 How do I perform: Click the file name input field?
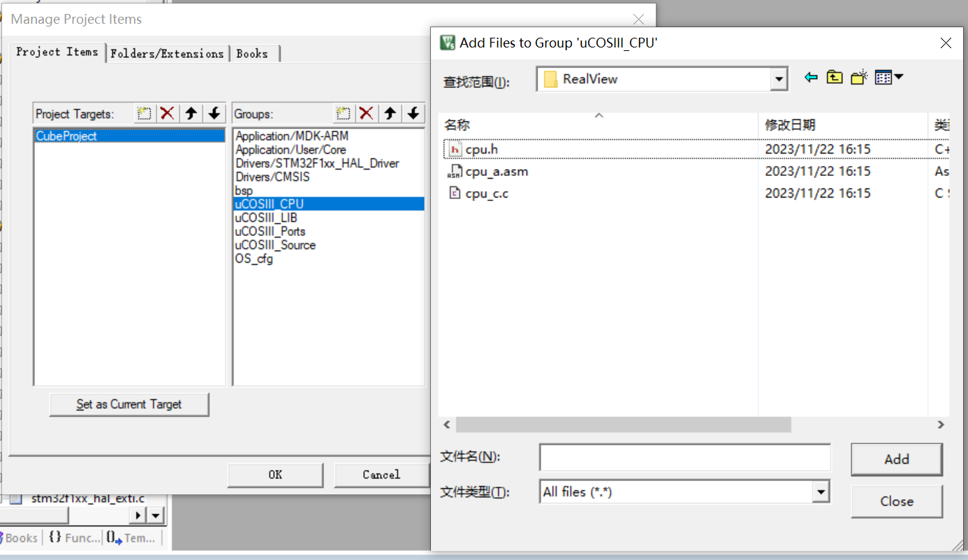coord(685,457)
